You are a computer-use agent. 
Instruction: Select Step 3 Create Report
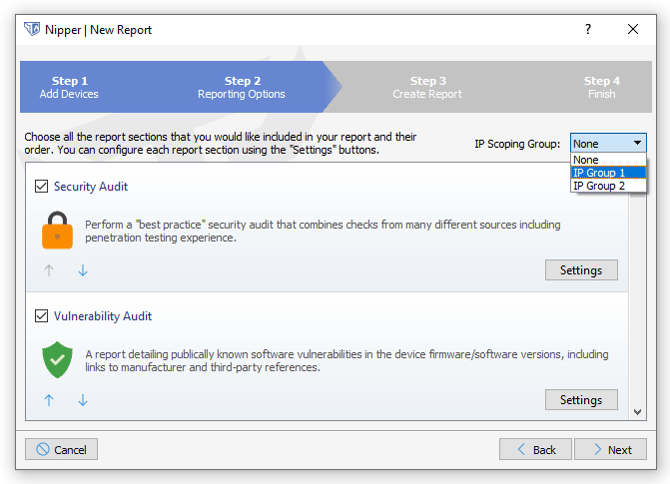(427, 87)
